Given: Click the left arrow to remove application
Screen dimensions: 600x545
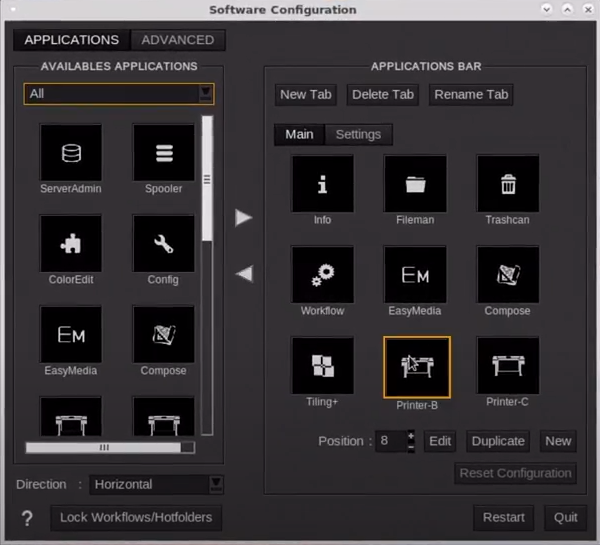Looking at the screenshot, I should click(x=244, y=274).
